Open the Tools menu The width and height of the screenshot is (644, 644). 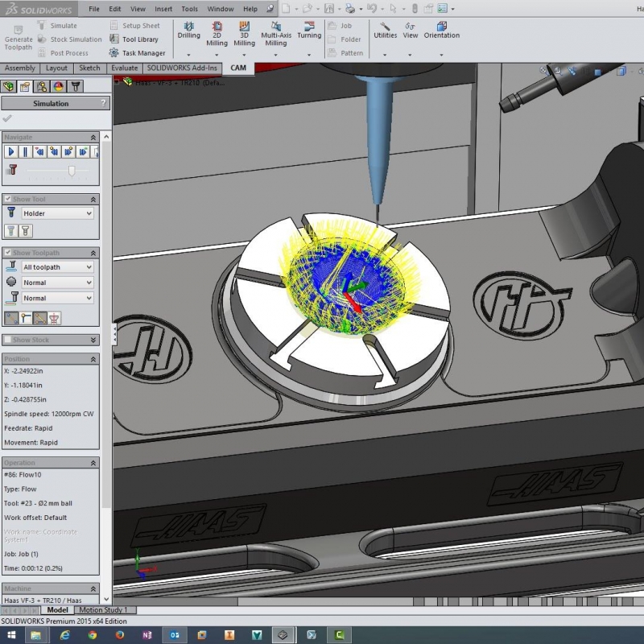point(189,9)
